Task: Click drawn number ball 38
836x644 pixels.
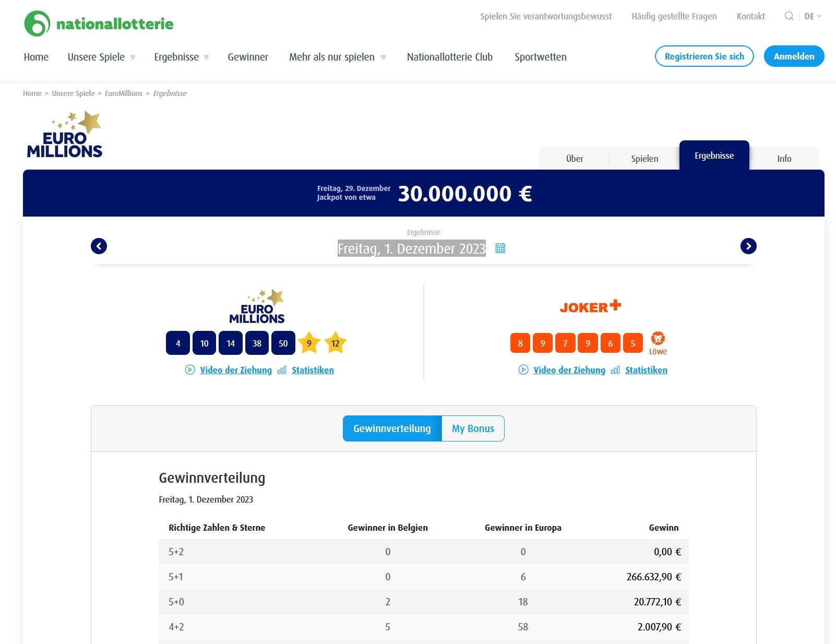Action: point(257,343)
